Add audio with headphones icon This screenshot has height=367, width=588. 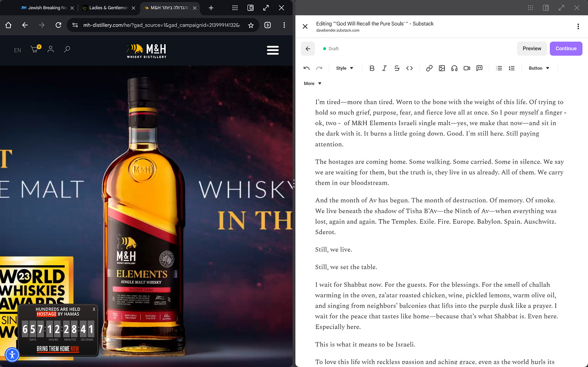[x=454, y=68]
